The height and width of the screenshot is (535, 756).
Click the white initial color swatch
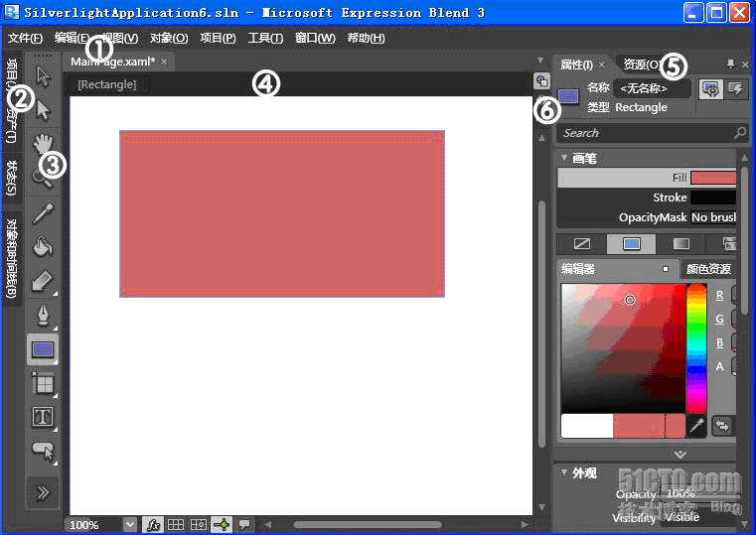pos(587,426)
